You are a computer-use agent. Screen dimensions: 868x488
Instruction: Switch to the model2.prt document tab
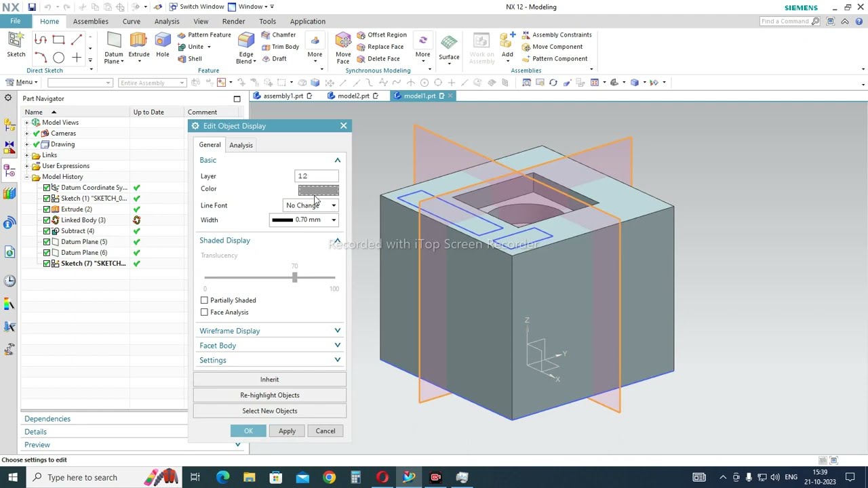pyautogui.click(x=353, y=96)
